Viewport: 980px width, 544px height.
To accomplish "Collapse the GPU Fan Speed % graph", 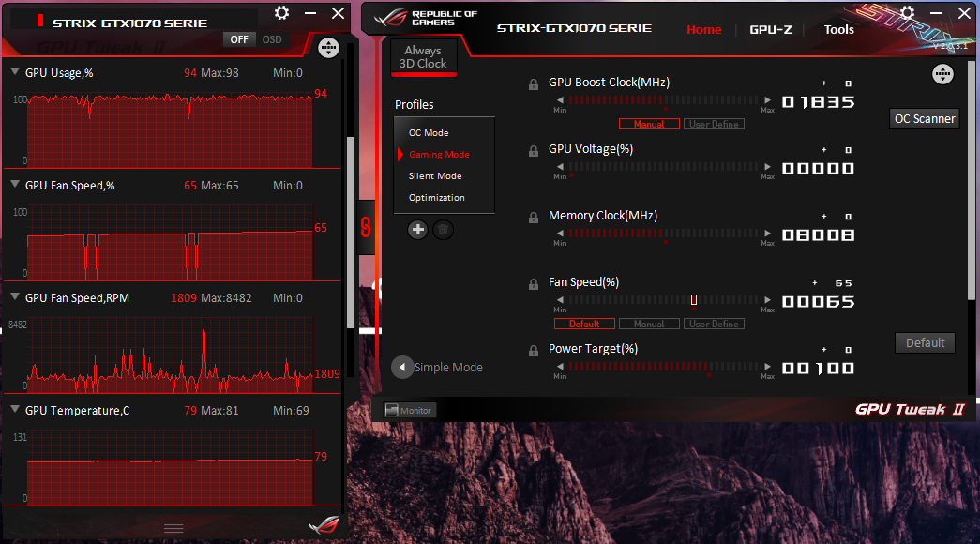I will pyautogui.click(x=15, y=185).
